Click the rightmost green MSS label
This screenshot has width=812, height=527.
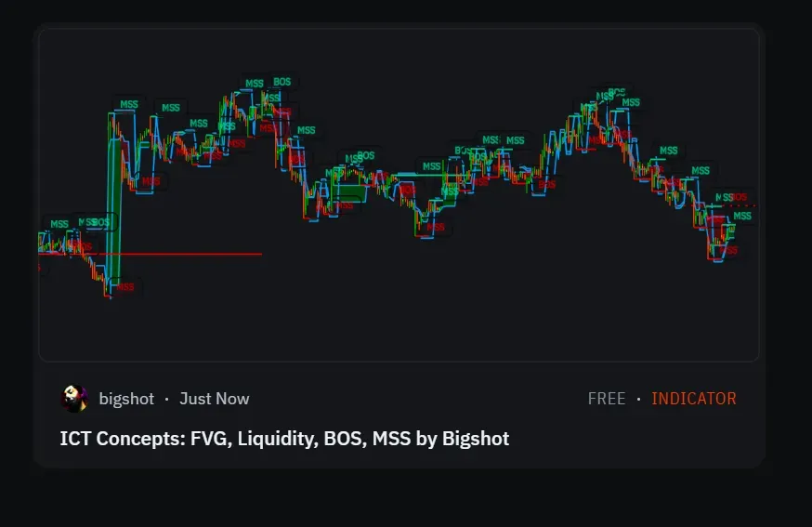pos(741,217)
